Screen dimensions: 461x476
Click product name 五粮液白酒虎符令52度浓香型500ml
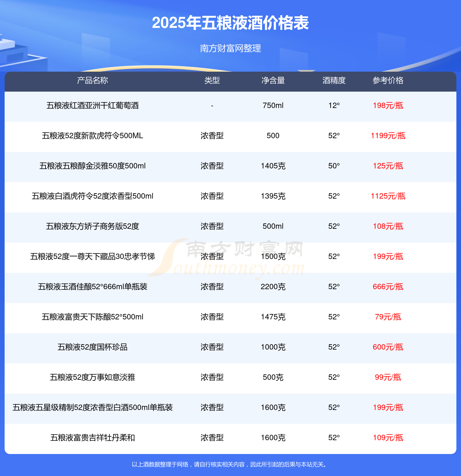pyautogui.click(x=92, y=196)
